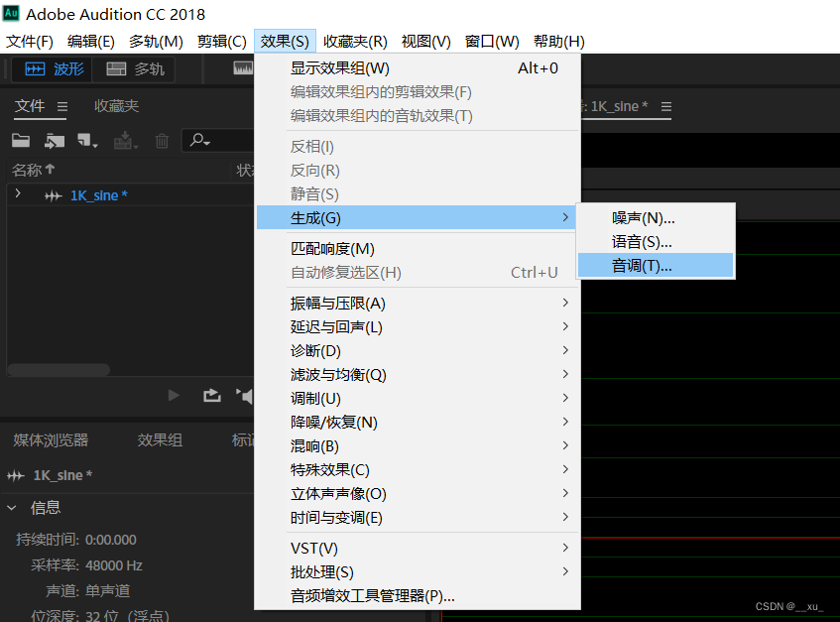Close the 效果(S) menu in menu bar
The image size is (840, 622).
tap(285, 42)
